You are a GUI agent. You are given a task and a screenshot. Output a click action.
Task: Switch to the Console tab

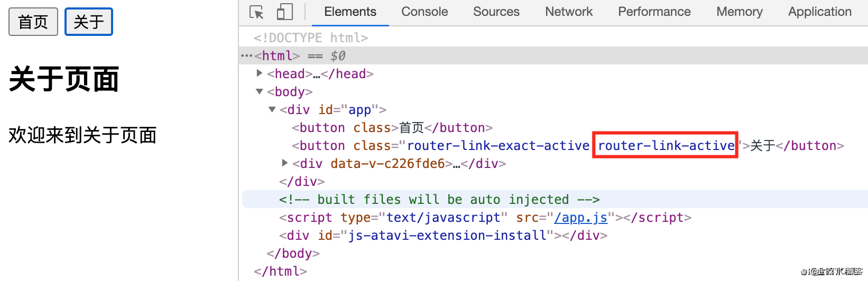point(424,12)
